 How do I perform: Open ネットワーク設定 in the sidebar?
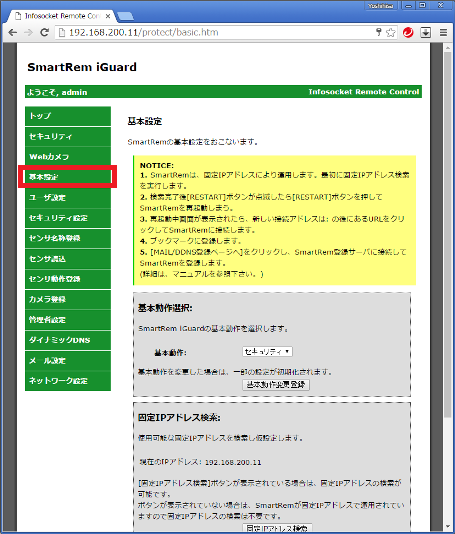(x=68, y=381)
